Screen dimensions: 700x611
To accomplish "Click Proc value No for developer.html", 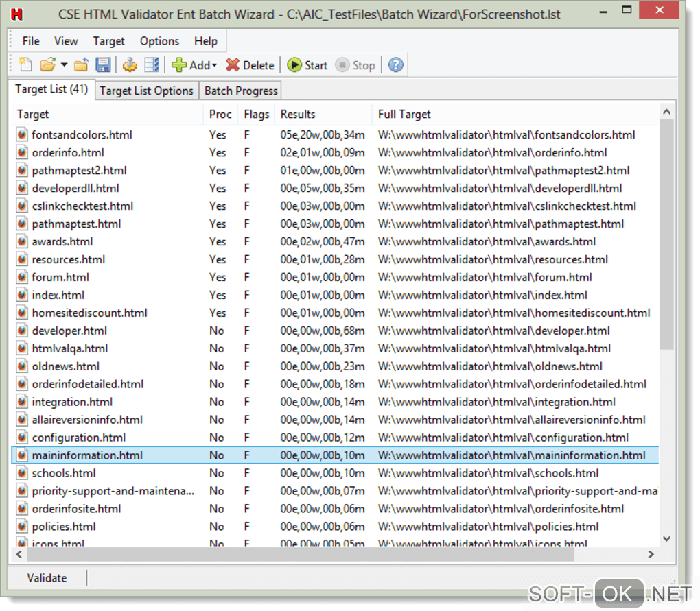I will click(x=216, y=331).
